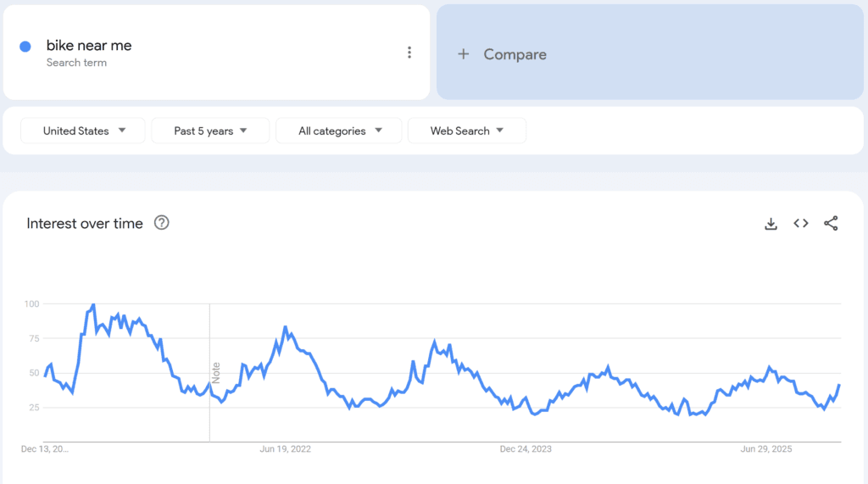The height and width of the screenshot is (484, 868).
Task: Open the United States region dropdown
Action: coord(83,131)
